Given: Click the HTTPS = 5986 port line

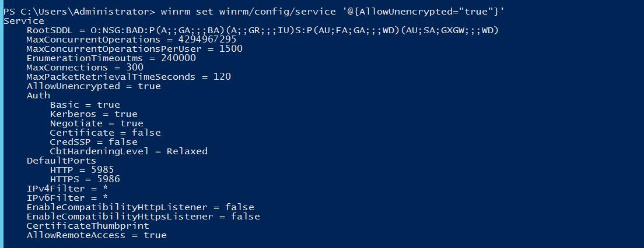Looking at the screenshot, I should (x=85, y=179).
